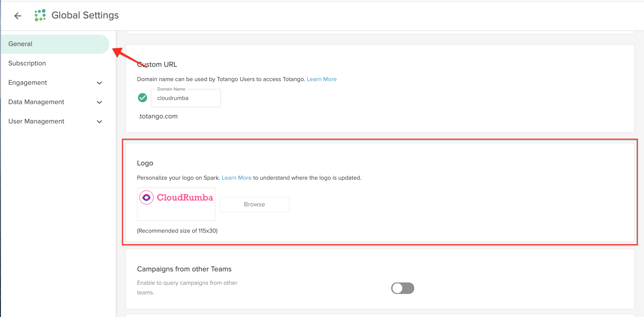Click the CloudRumba logo preview thumbnail
Screen dimensions: 644x317
[176, 204]
